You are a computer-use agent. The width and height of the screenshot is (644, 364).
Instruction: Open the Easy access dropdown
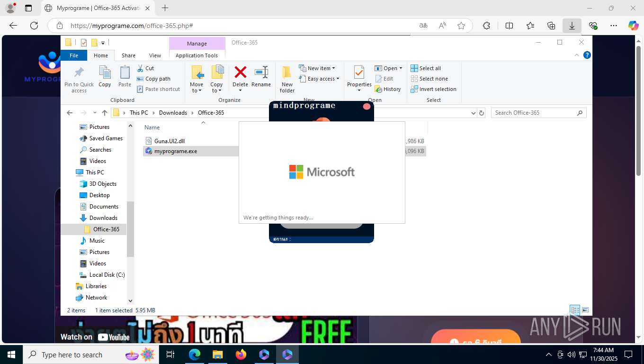pos(319,79)
